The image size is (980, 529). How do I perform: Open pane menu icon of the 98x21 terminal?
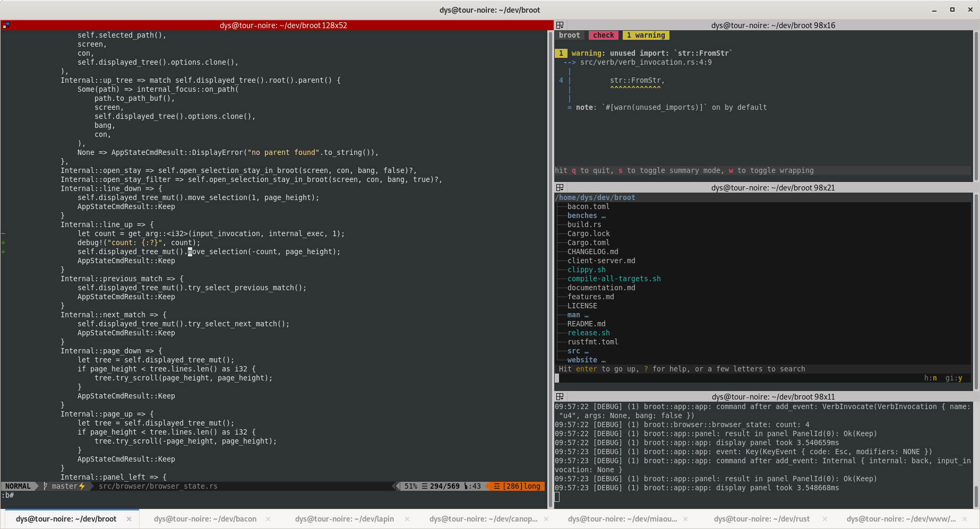560,187
